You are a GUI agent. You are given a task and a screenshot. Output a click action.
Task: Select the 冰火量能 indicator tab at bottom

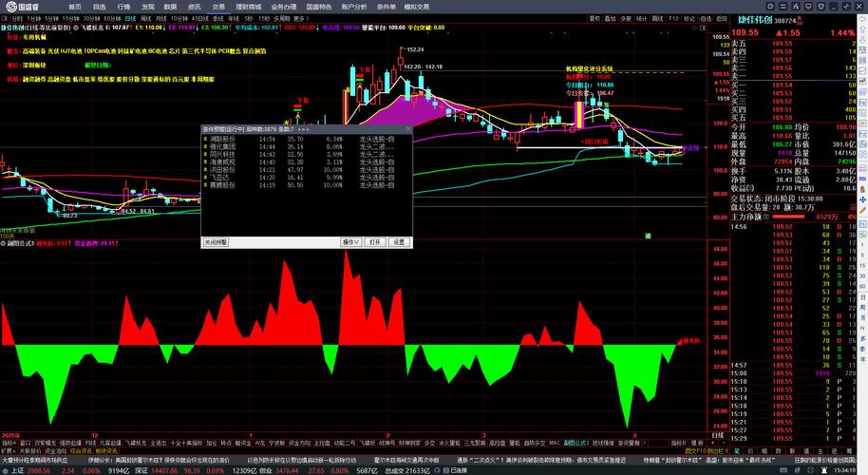point(449,443)
